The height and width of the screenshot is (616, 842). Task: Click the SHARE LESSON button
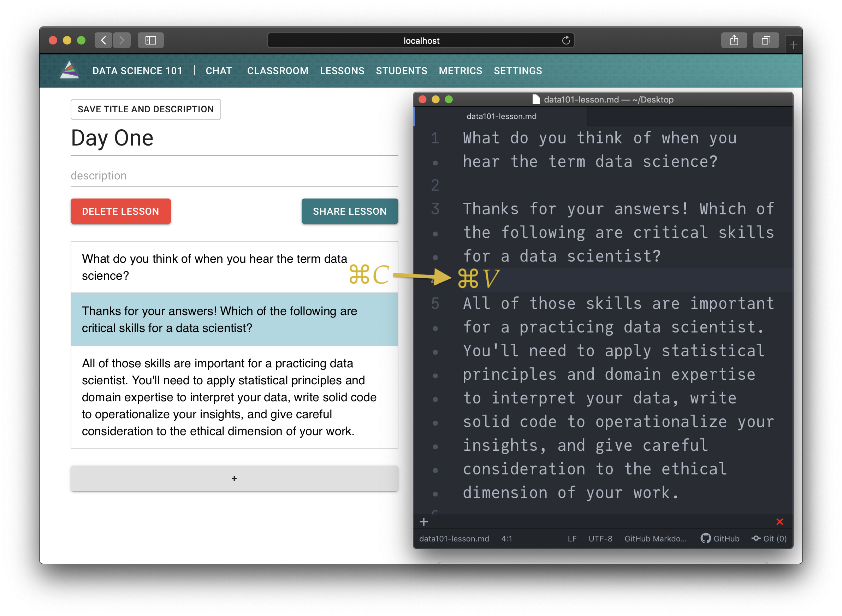click(349, 212)
